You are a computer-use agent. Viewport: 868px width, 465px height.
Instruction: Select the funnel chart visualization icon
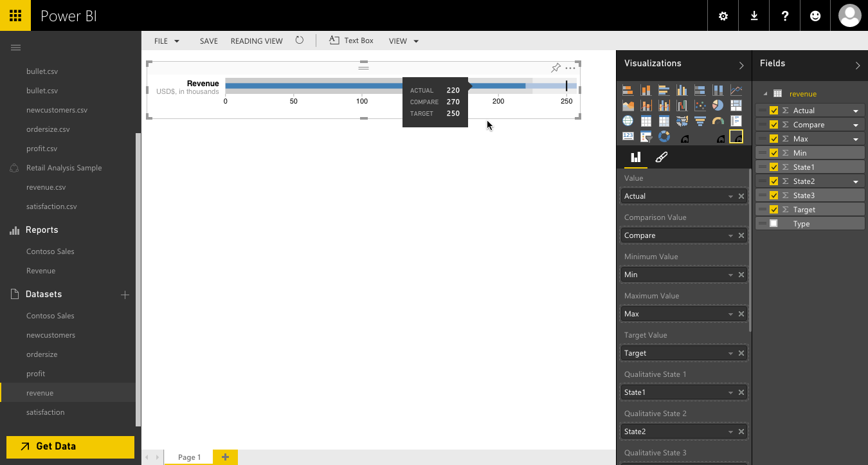click(x=700, y=121)
